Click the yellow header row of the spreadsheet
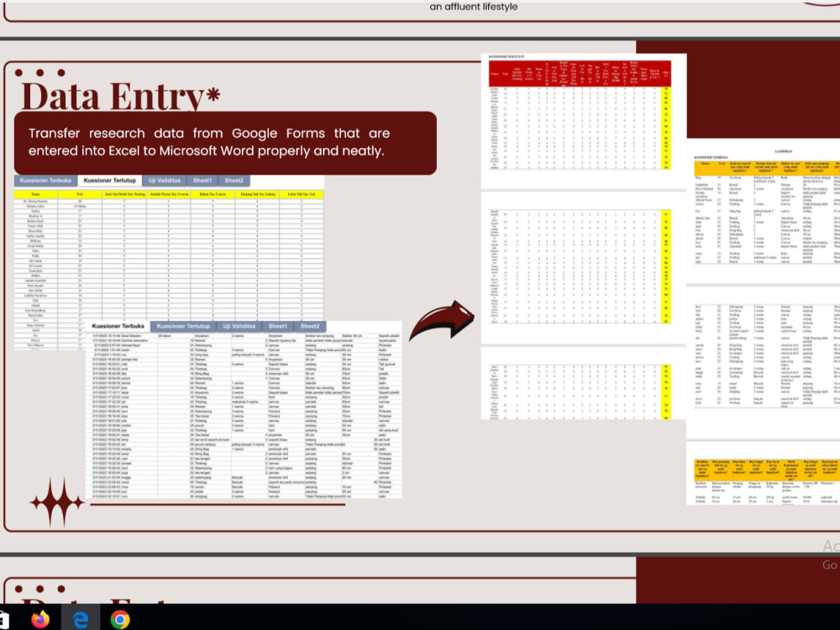This screenshot has width=840, height=630. point(169,194)
